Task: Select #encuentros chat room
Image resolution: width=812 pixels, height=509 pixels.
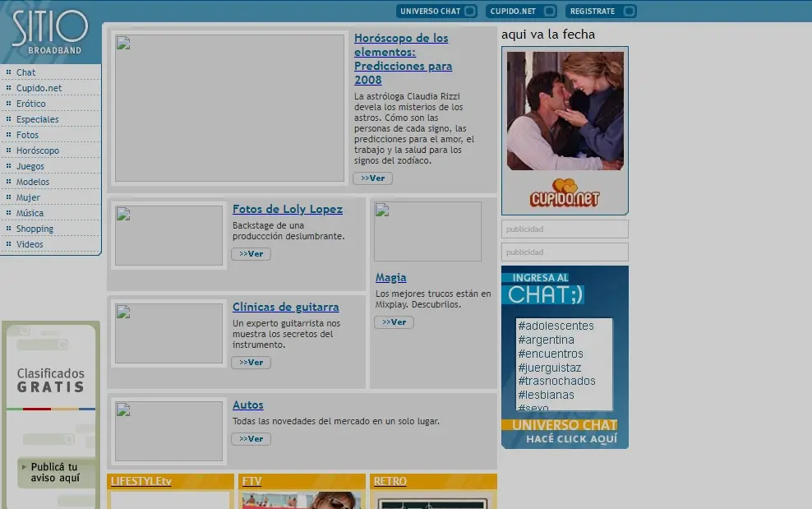Action: (551, 354)
